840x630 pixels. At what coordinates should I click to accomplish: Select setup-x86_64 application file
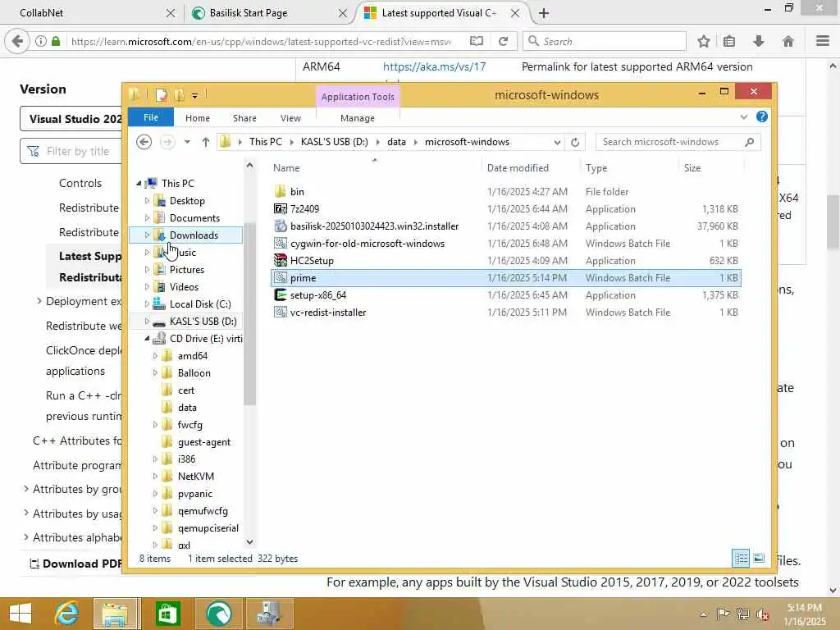[317, 295]
